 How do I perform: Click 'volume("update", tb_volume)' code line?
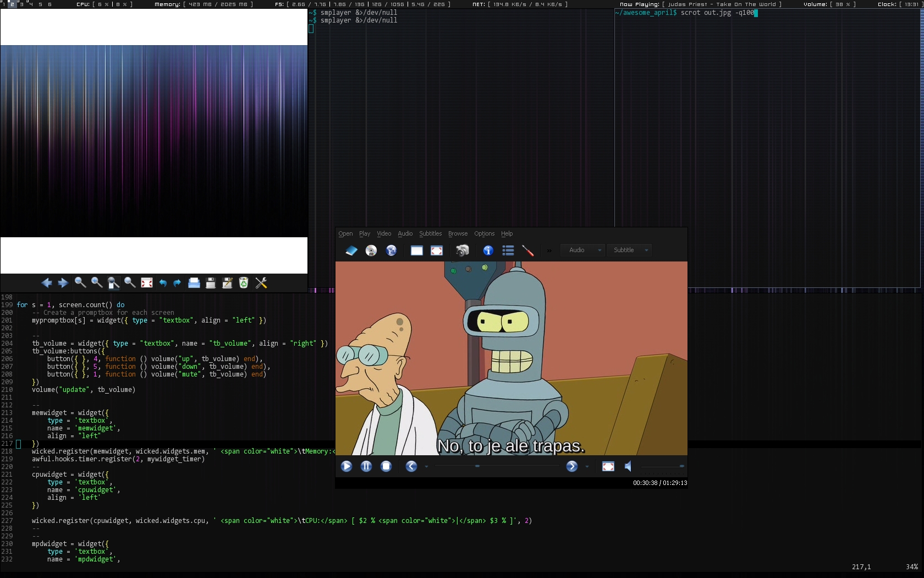[x=84, y=389]
